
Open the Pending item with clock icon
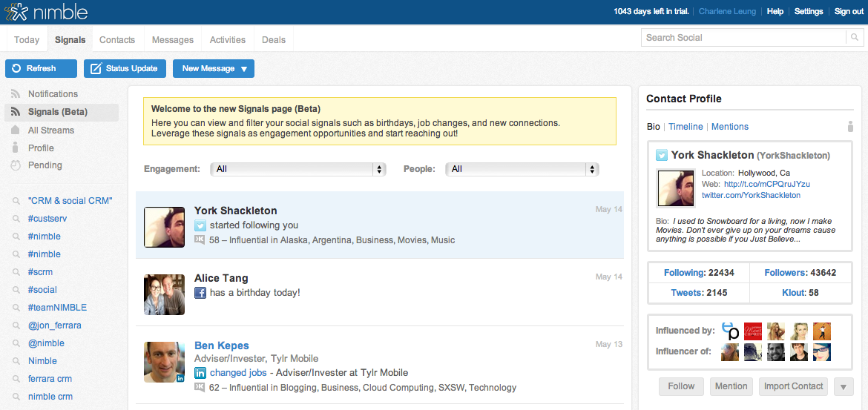[x=45, y=165]
